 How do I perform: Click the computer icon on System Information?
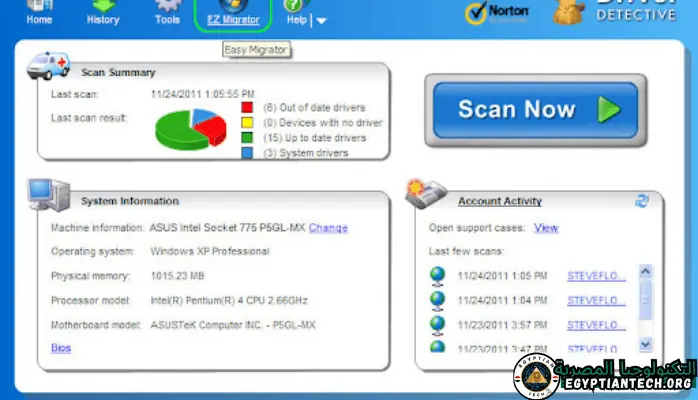click(x=47, y=191)
